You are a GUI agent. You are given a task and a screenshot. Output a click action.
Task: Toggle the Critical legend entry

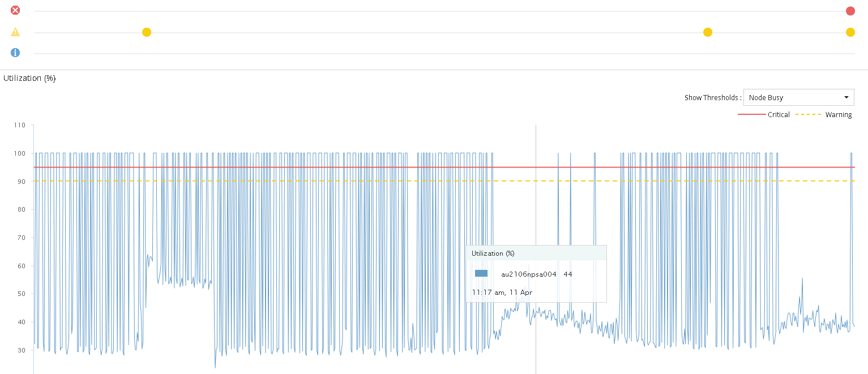764,115
